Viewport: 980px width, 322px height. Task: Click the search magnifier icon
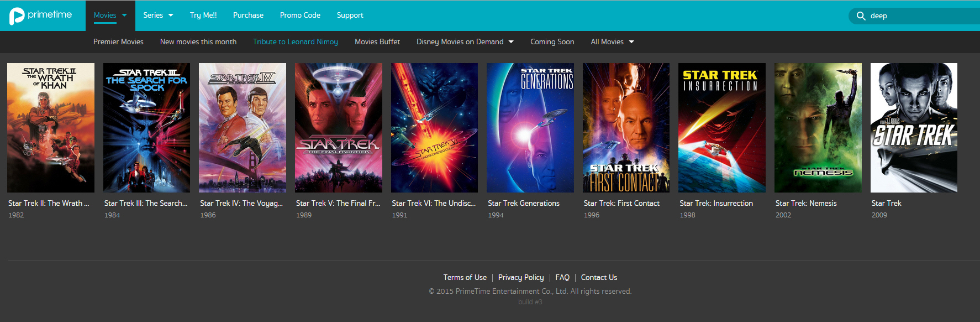coord(861,16)
